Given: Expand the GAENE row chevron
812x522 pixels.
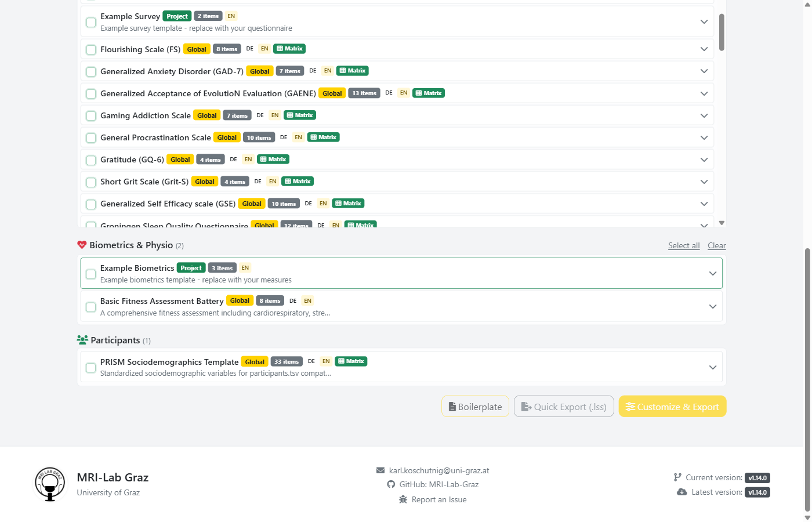Looking at the screenshot, I should pos(704,93).
